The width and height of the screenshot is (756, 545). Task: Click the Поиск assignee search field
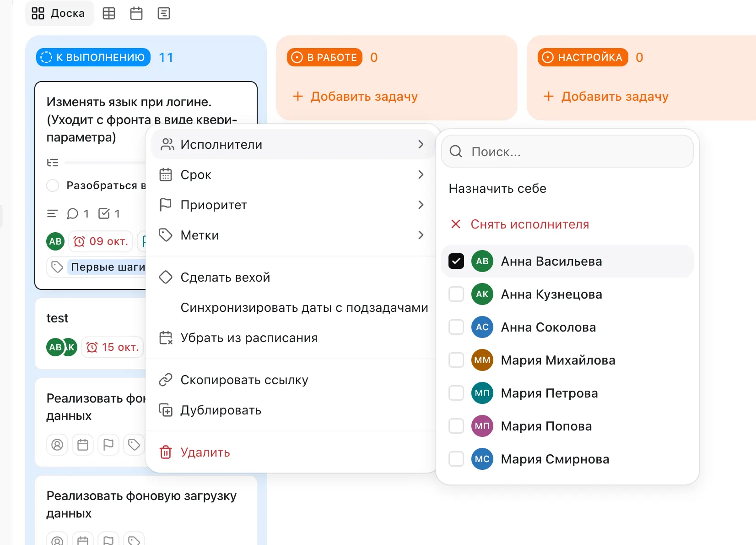click(x=567, y=151)
